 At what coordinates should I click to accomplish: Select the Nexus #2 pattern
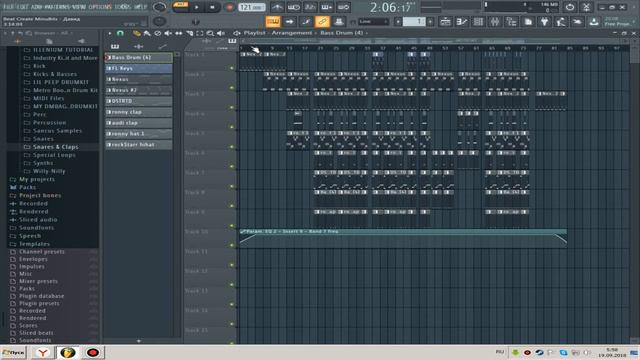pyautogui.click(x=139, y=90)
